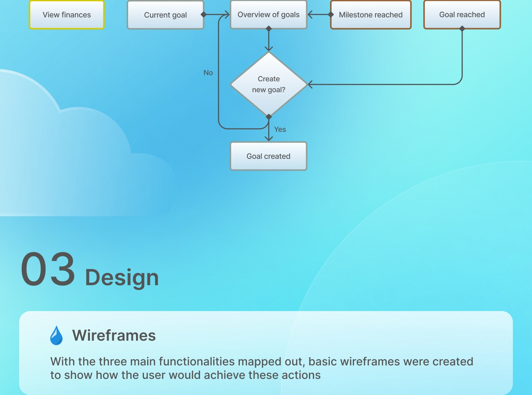The height and width of the screenshot is (395, 532).
Task: Select the View finances box
Action: pos(67,15)
